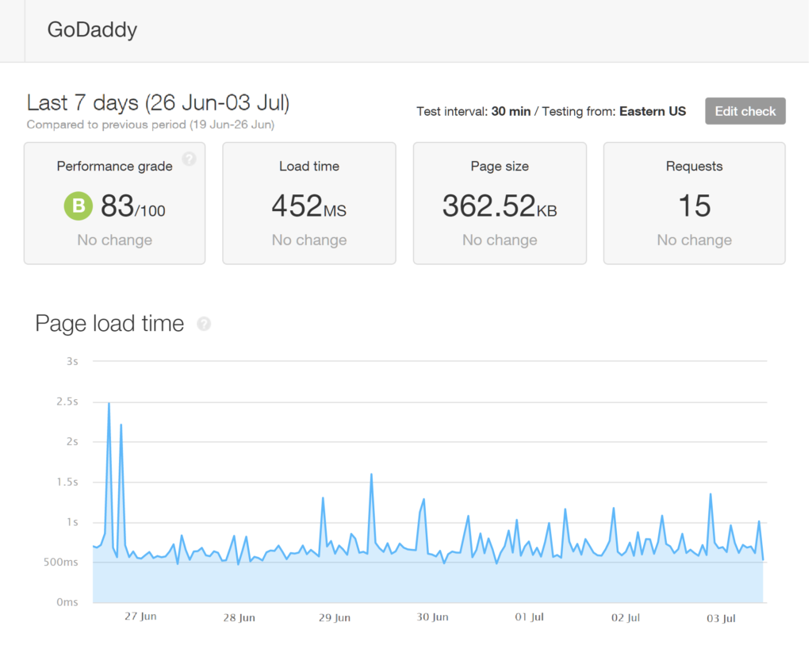Click the 362.52 KB page size value
The width and height of the screenshot is (812, 649).
[x=500, y=206]
